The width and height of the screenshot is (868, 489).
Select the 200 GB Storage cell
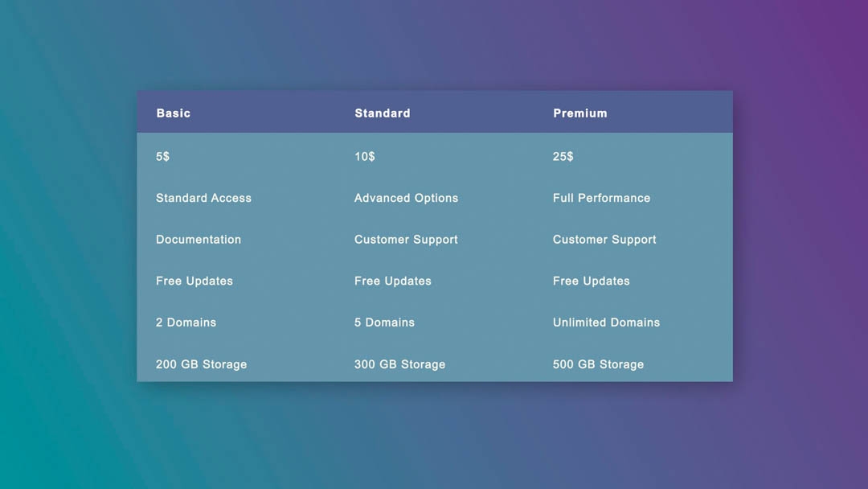(x=201, y=364)
